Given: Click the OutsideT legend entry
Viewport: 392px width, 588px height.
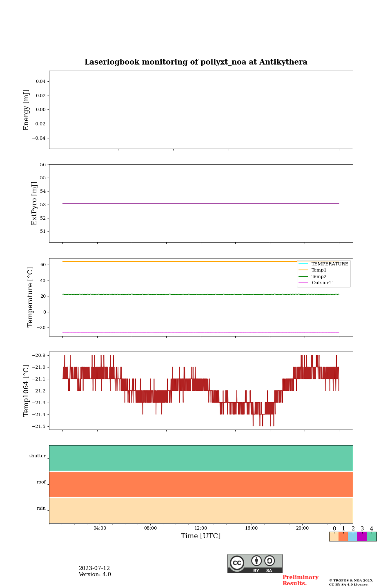Looking at the screenshot, I should pyautogui.click(x=316, y=283).
